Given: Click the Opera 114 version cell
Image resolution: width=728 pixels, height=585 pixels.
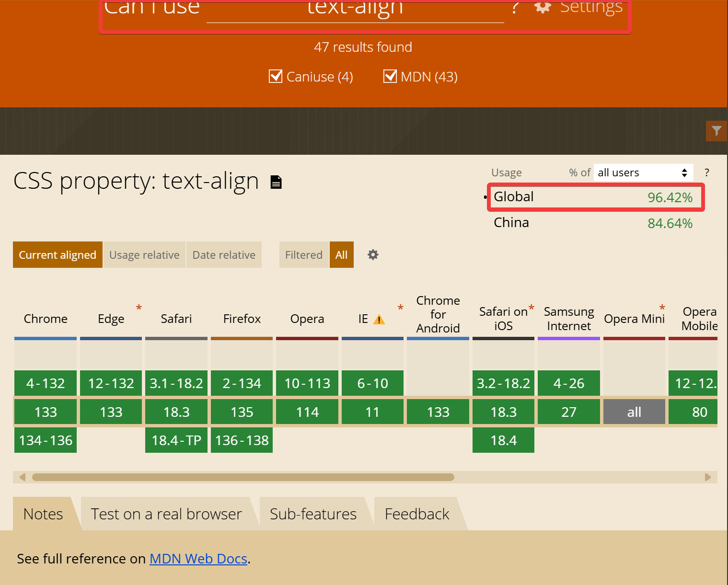Looking at the screenshot, I should (x=307, y=412).
